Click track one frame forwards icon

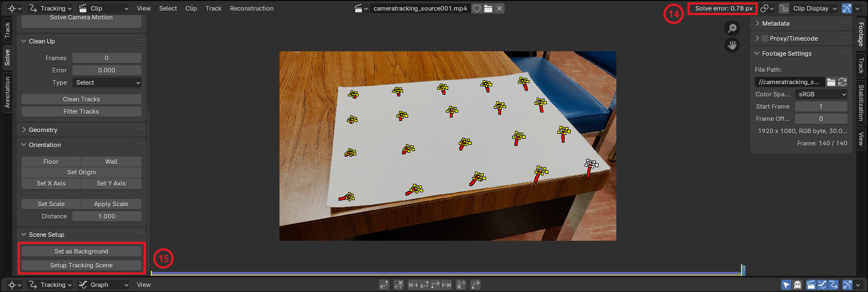click(x=435, y=285)
